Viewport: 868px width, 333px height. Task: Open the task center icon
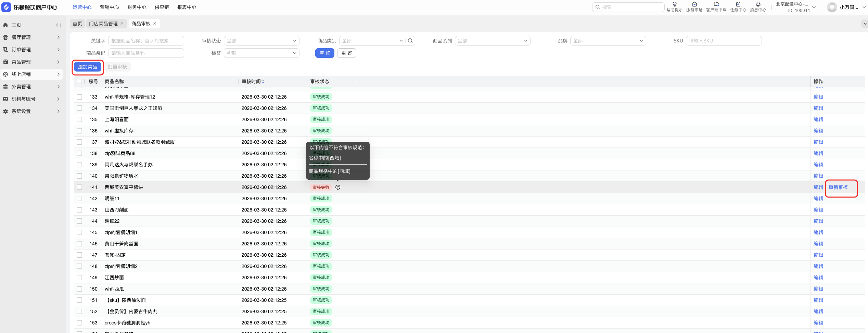738,4
